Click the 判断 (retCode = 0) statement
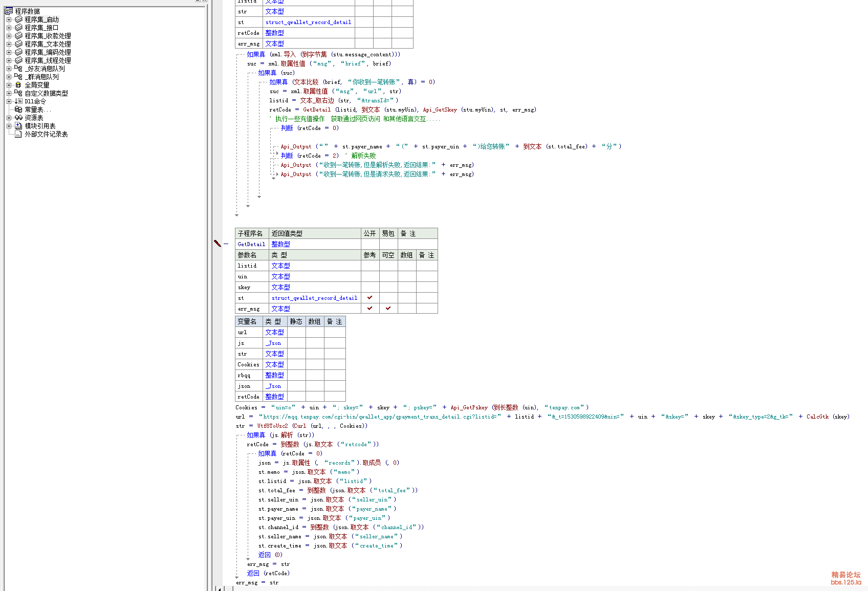 click(310, 128)
